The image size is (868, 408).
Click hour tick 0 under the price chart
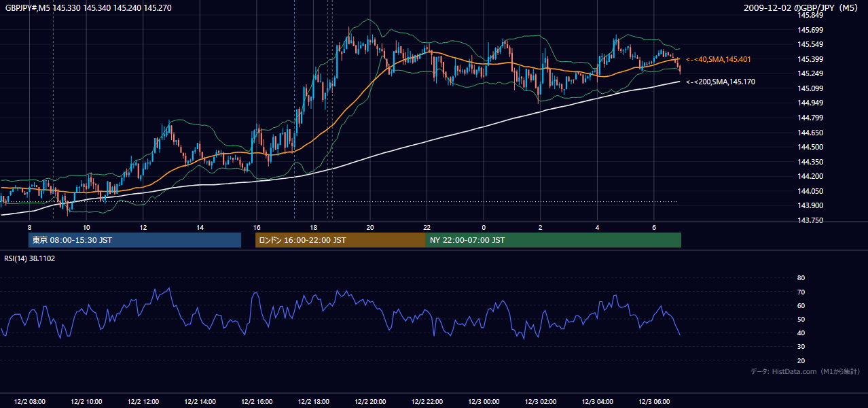(484, 227)
